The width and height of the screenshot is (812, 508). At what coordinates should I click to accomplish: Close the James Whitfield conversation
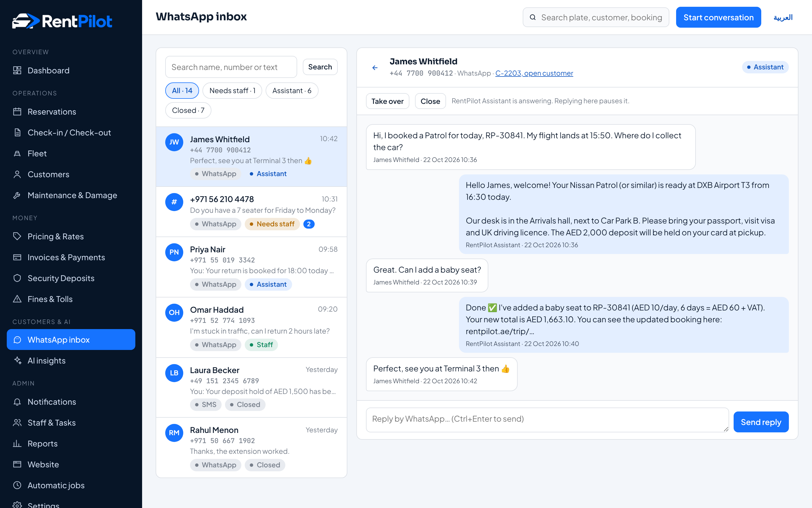tap(430, 101)
